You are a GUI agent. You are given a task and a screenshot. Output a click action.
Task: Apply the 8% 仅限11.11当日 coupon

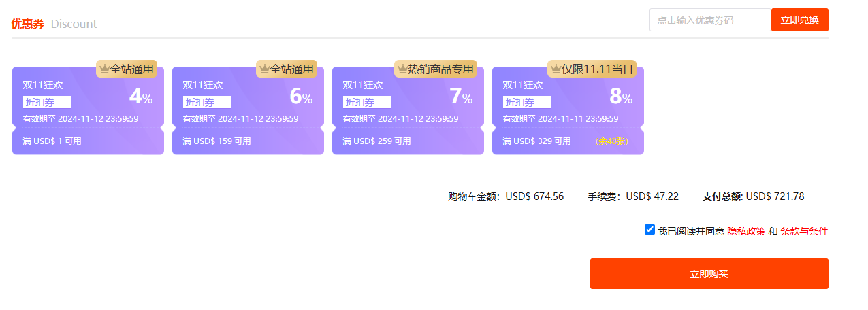pyautogui.click(x=568, y=110)
